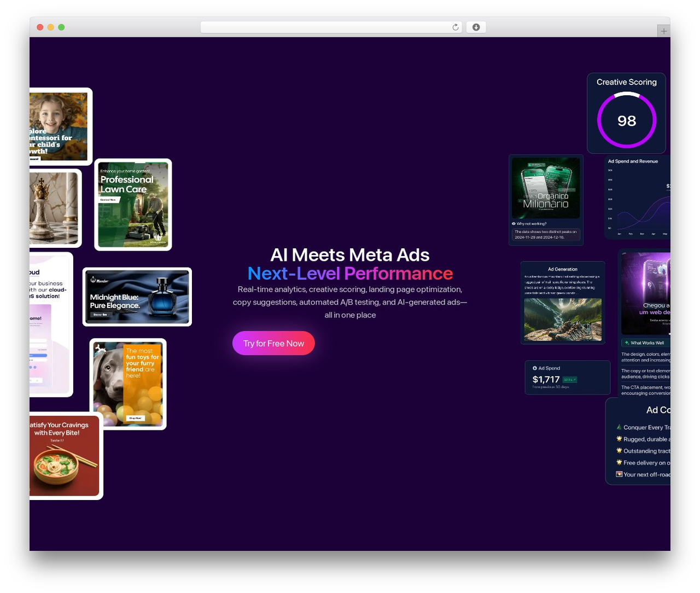The width and height of the screenshot is (700, 593).
Task: Open the cloud business solution ad card
Action: coord(51,324)
